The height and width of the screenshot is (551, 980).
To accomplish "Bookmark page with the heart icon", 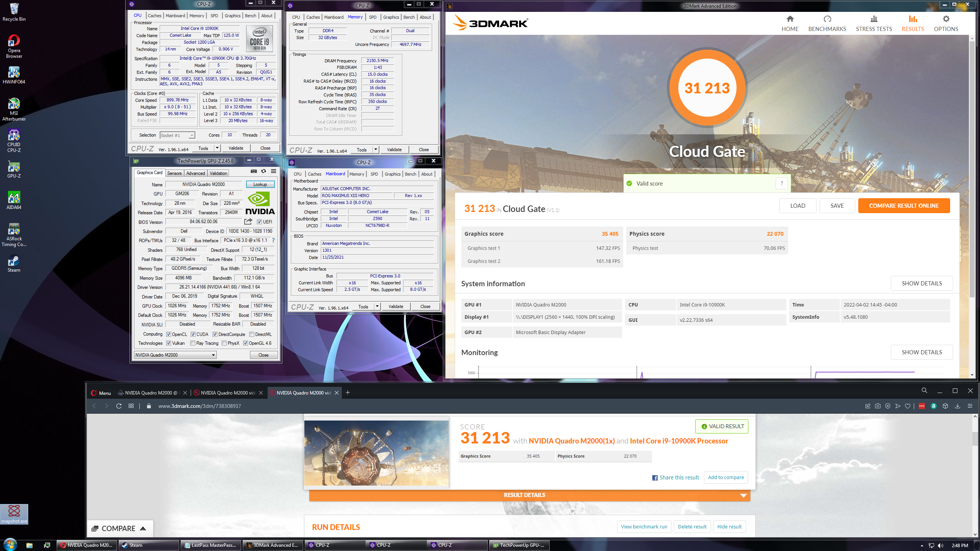I will (908, 406).
